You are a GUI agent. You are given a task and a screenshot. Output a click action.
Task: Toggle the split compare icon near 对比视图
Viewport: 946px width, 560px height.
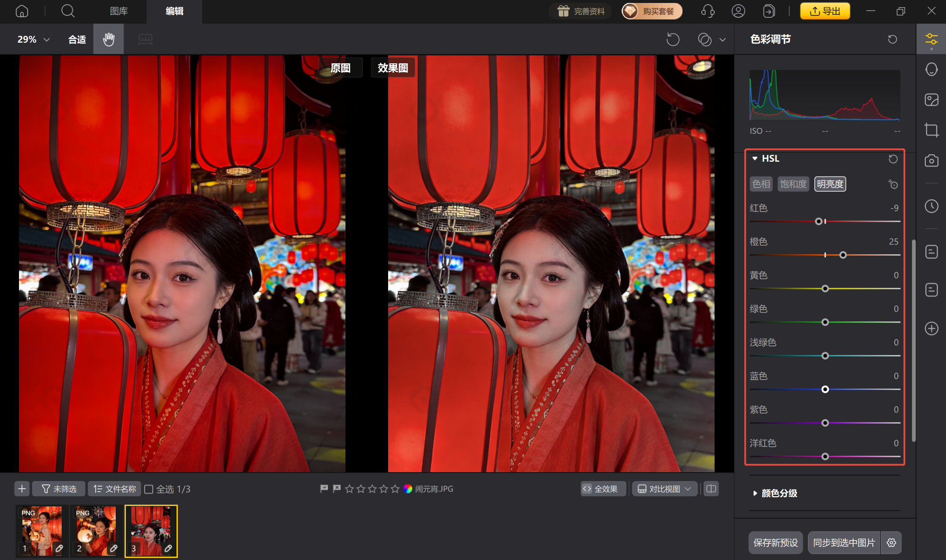[710, 489]
